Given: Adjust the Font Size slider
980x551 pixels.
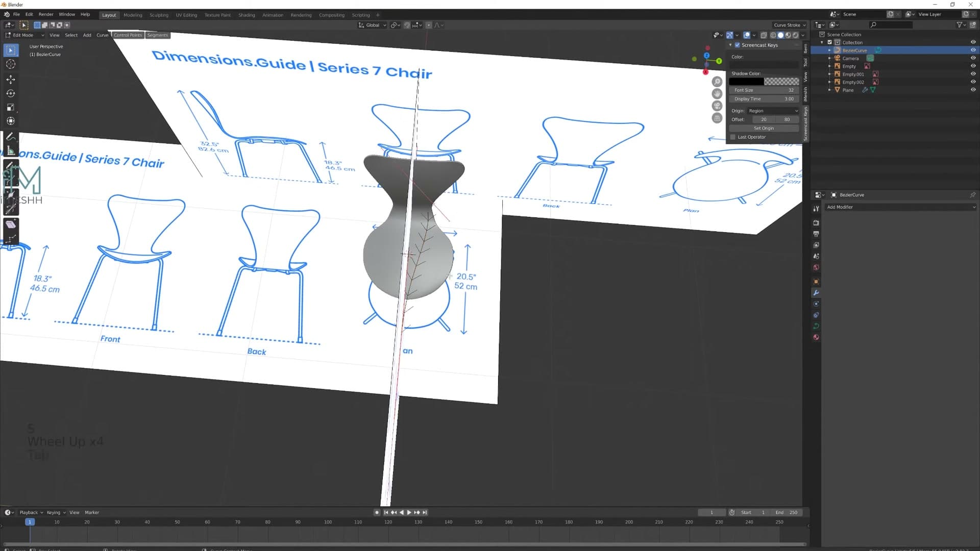Looking at the screenshot, I should 764,90.
